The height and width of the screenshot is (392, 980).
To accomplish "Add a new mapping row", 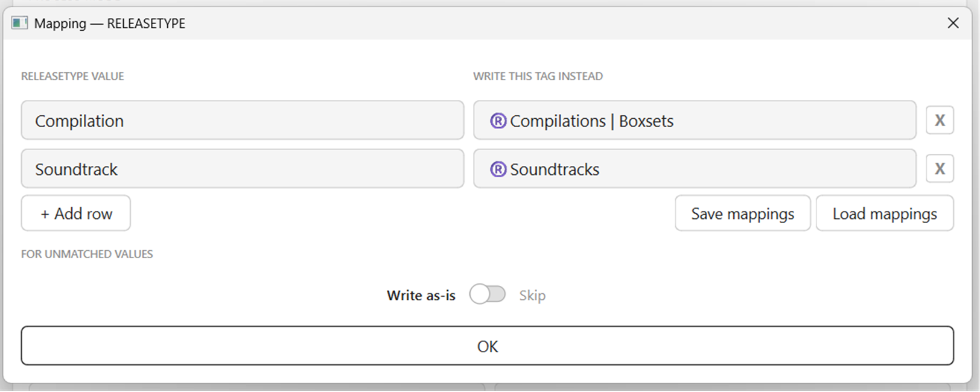I will click(76, 213).
